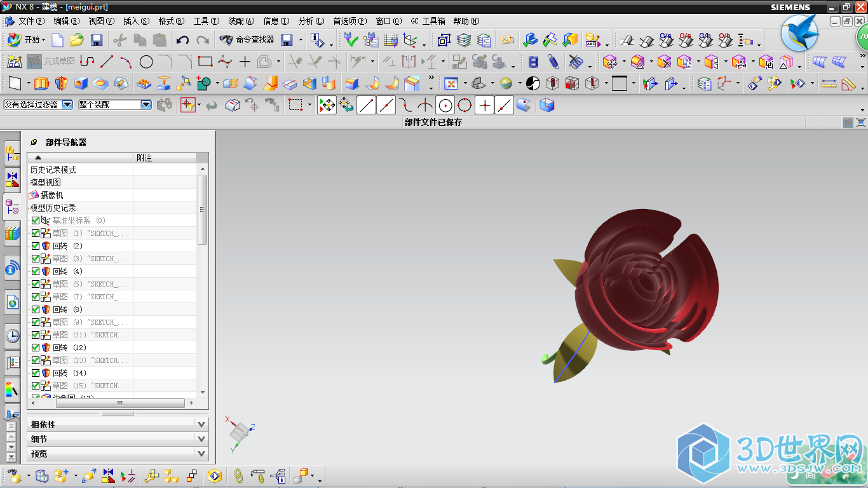Click the Measure Distance ruler icon

click(x=829, y=83)
